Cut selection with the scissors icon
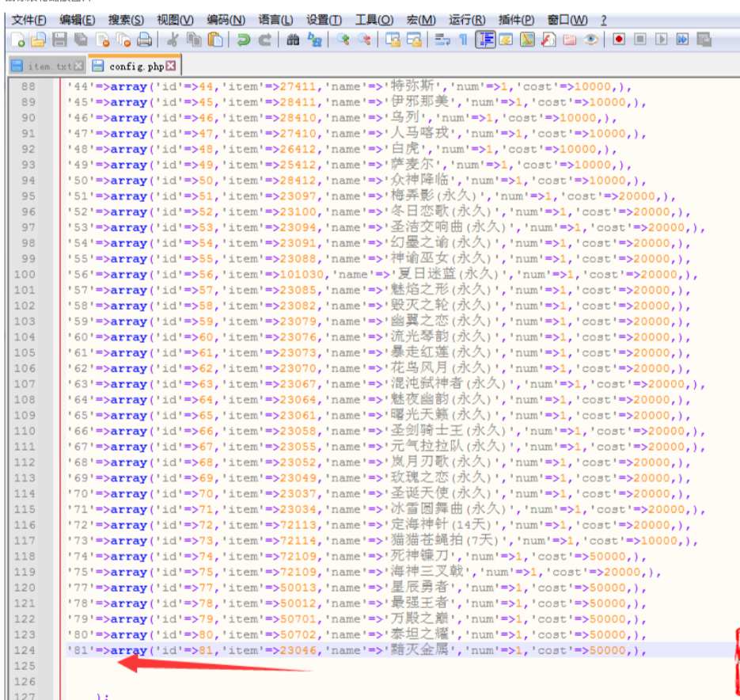The image size is (740, 700). [173, 40]
